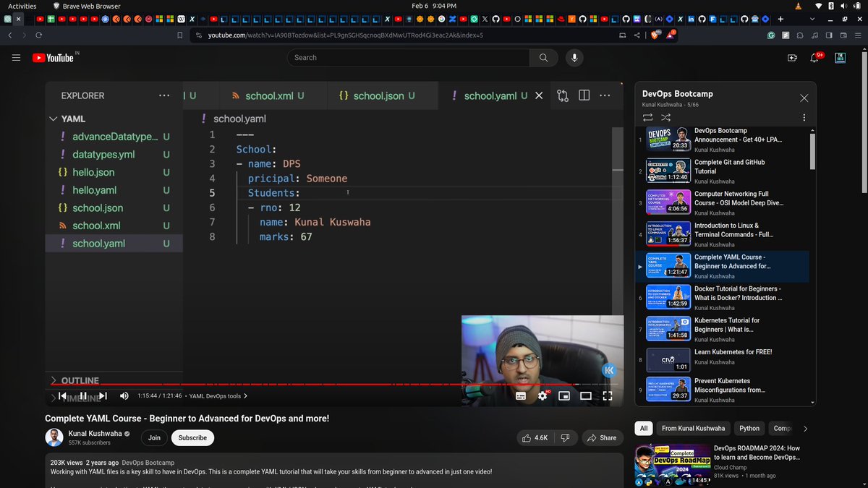Expand the 'YAML DevOps tools' chapter

218,396
